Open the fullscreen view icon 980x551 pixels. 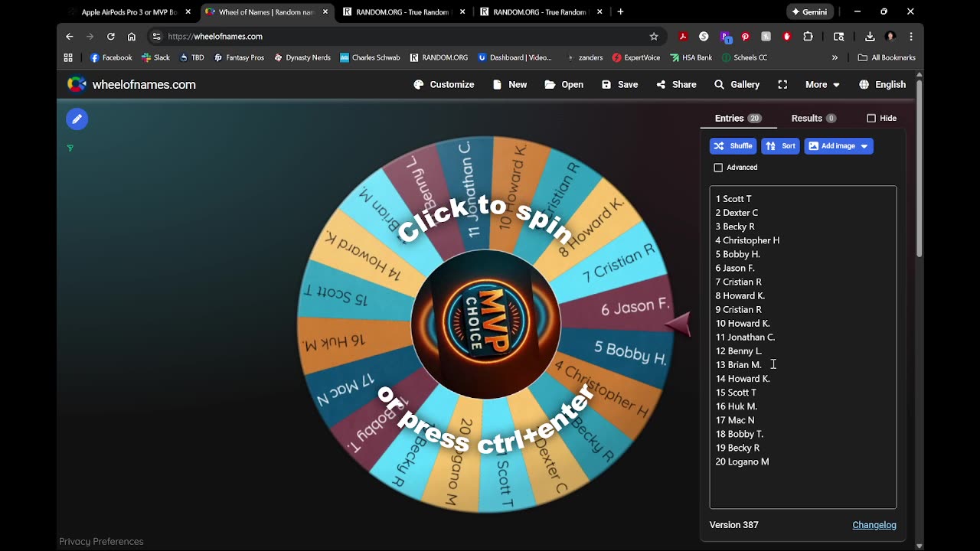782,84
